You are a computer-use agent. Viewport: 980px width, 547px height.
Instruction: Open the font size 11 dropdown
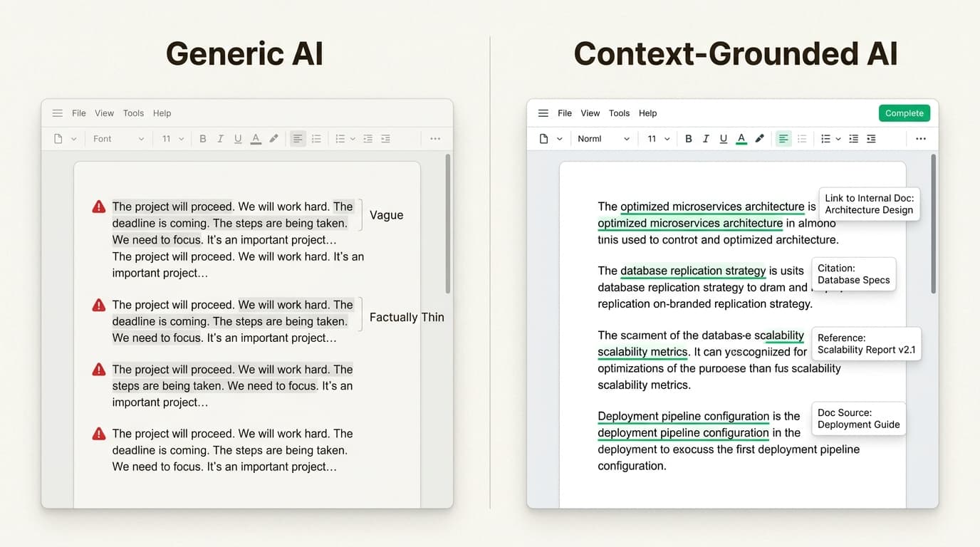(x=171, y=138)
